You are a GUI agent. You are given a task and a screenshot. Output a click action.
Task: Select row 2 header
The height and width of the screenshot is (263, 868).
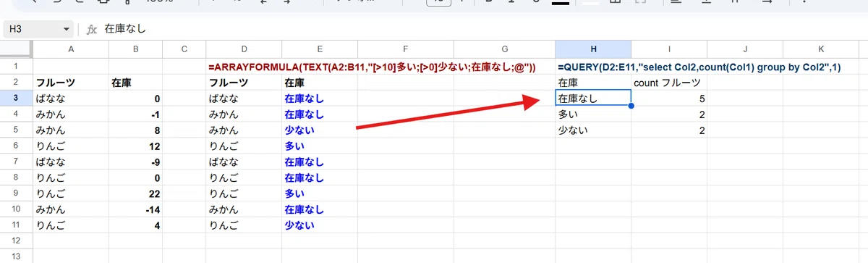(x=16, y=83)
